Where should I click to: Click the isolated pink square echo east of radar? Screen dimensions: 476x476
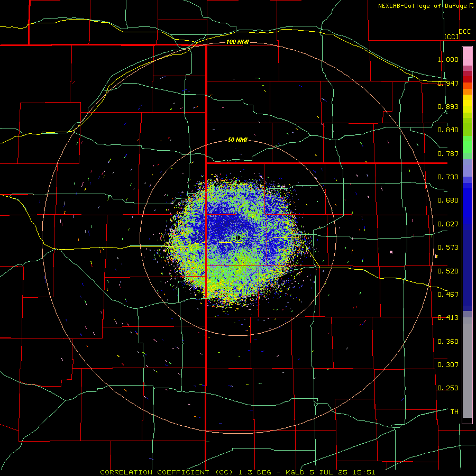[x=391, y=252]
